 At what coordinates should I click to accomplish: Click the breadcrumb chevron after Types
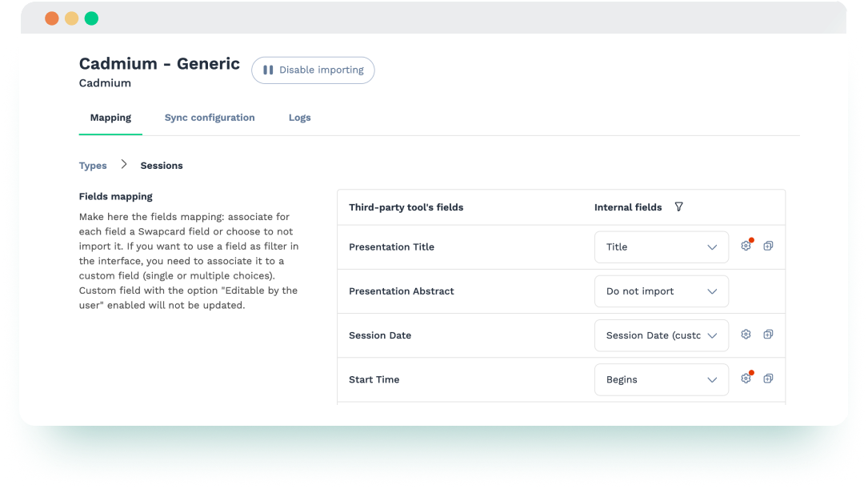[x=124, y=164]
